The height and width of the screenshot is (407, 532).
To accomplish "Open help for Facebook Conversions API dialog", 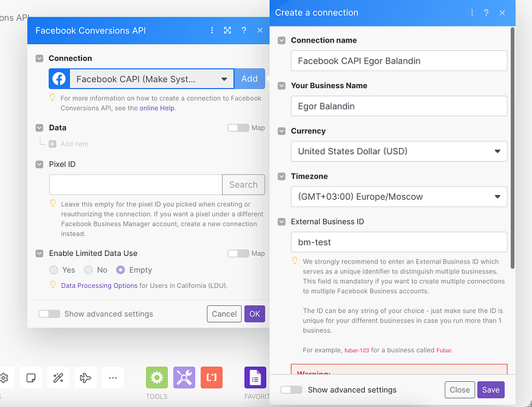I will click(244, 30).
